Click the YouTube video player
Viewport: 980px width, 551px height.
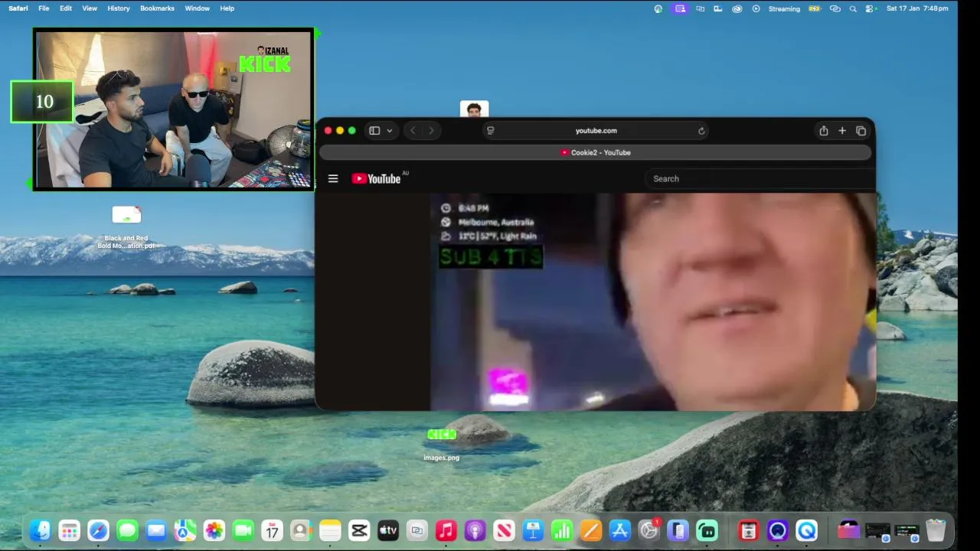point(653,302)
